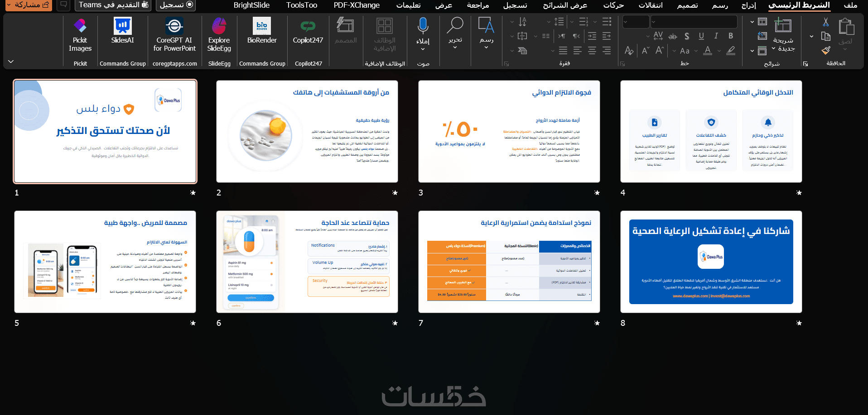The width and height of the screenshot is (868, 415).
Task: Increase font size with the larger A icon
Action: click(x=660, y=50)
